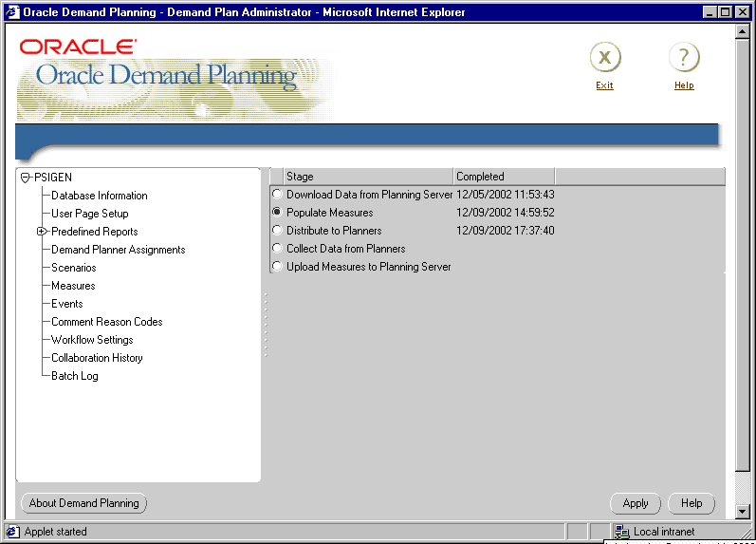This screenshot has height=544, width=756.
Task: Open Events tree item
Action: [67, 304]
